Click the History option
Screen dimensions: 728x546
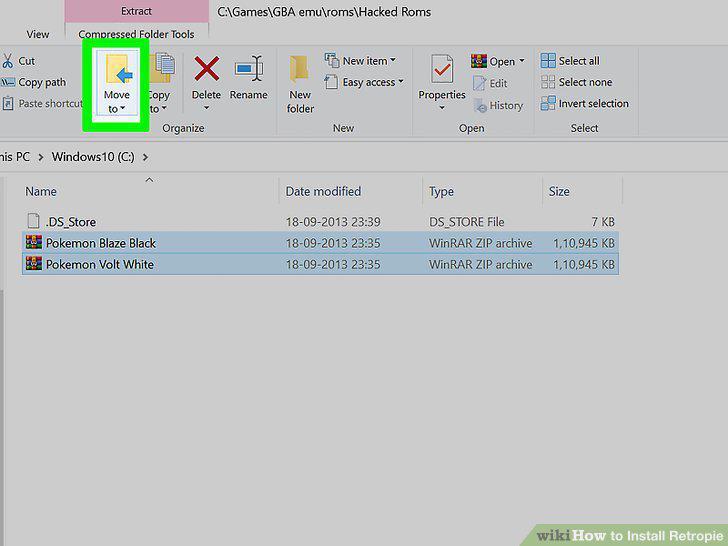498,105
